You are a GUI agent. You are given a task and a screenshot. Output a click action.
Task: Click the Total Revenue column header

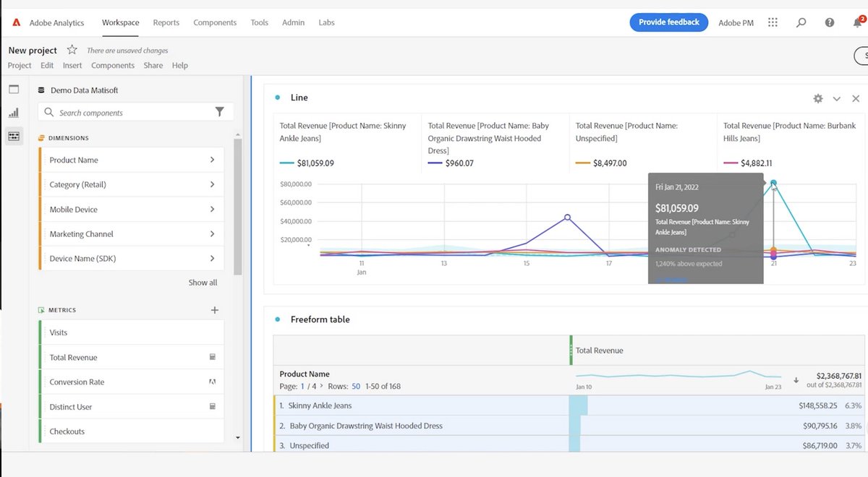coord(599,351)
